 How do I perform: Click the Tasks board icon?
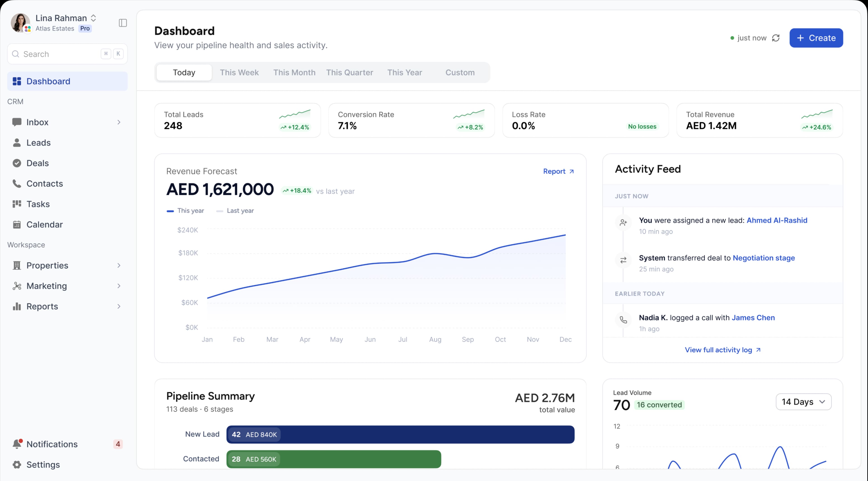pyautogui.click(x=17, y=204)
